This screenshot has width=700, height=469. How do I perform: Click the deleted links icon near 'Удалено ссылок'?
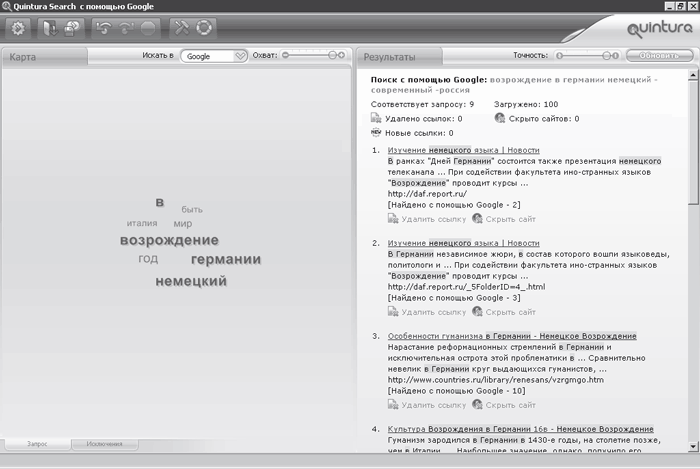pos(376,119)
